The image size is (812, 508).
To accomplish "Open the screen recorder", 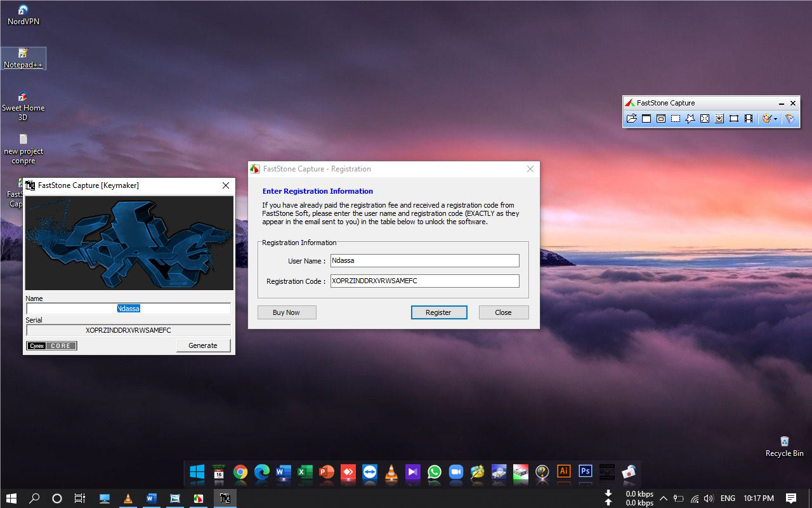I will pyautogui.click(x=749, y=119).
